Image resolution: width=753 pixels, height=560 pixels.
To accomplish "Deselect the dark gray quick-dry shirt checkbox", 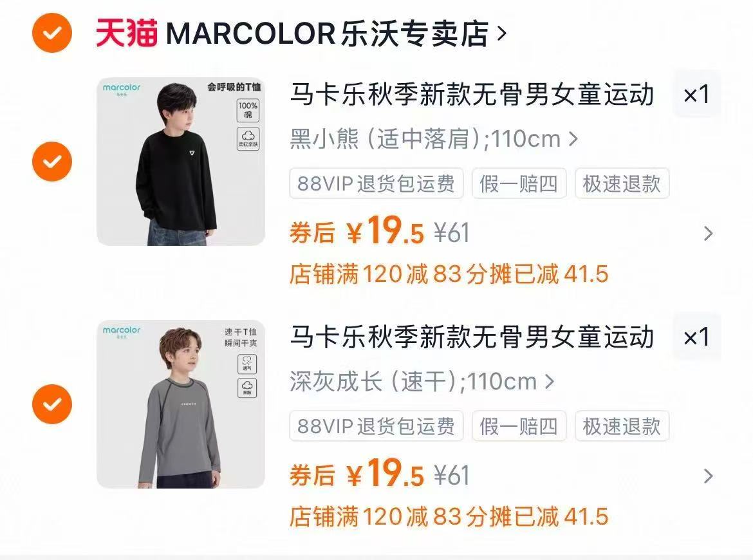I will click(x=52, y=404).
